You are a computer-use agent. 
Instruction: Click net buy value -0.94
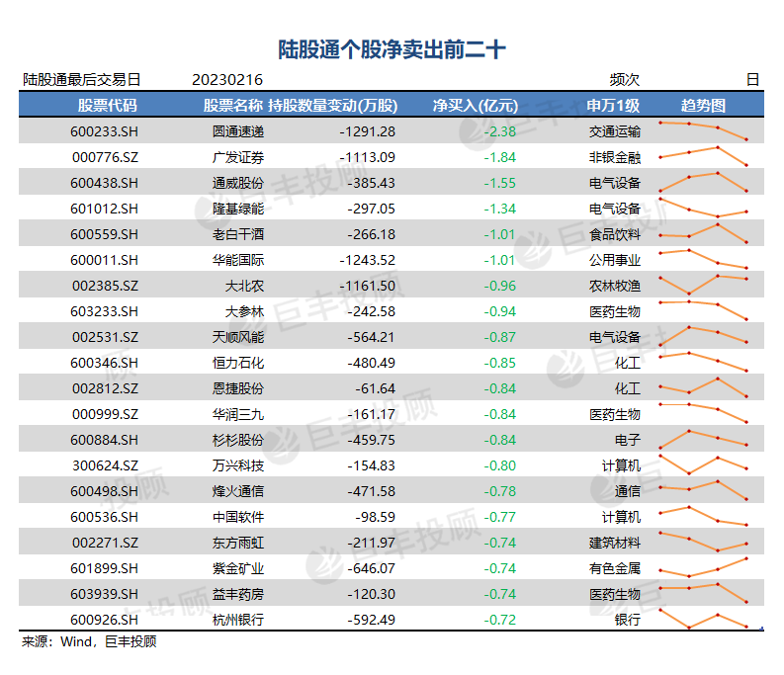500,311
